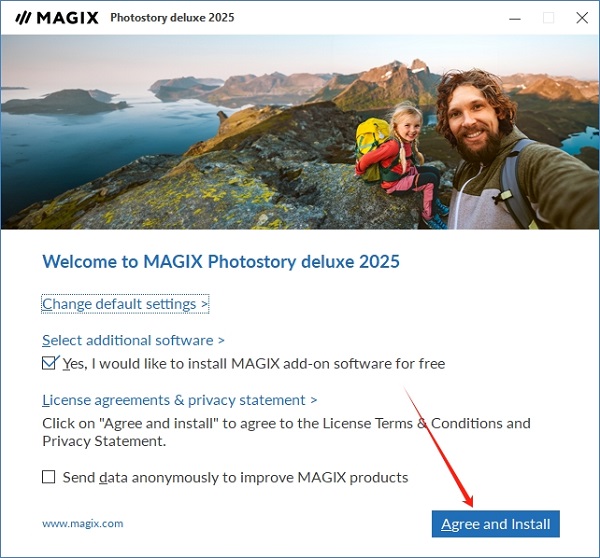
Task: Close the Photostory installer window
Action: (582, 18)
